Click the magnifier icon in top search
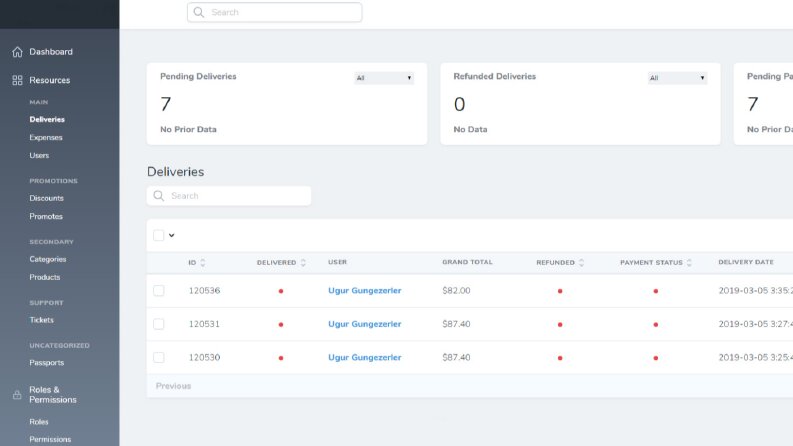The width and height of the screenshot is (793, 446). 199,12
